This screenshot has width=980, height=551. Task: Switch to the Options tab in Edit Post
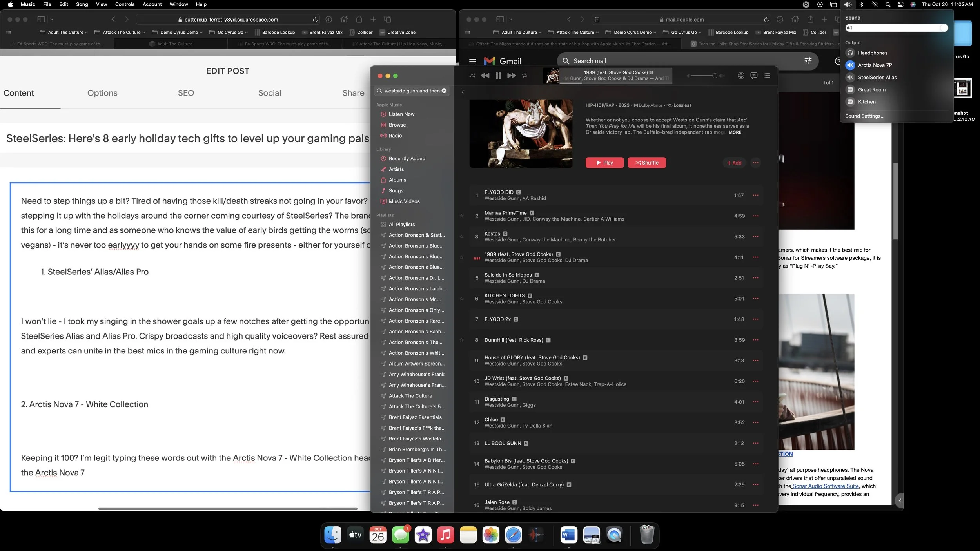[102, 93]
